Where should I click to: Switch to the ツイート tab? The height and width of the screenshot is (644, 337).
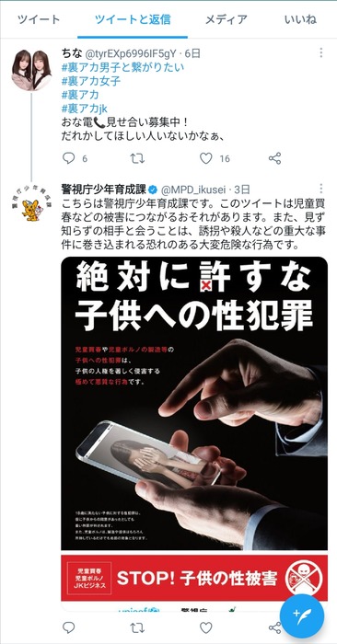click(39, 19)
